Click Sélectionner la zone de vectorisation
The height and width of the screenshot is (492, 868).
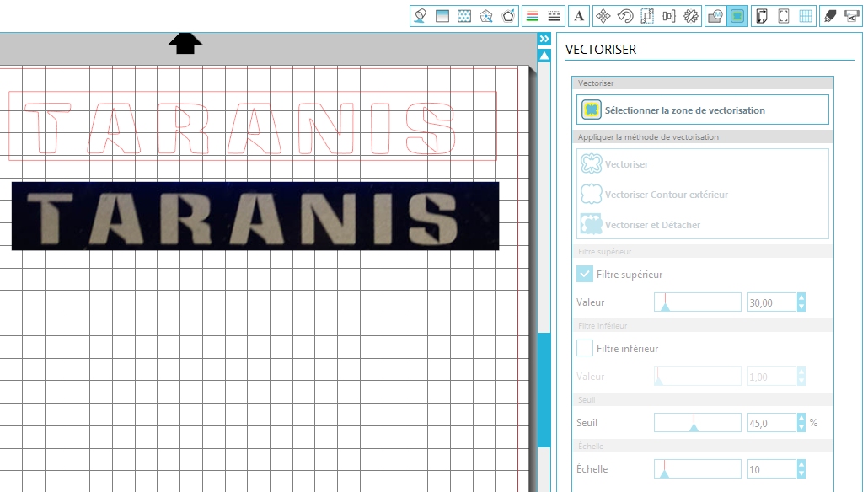703,110
